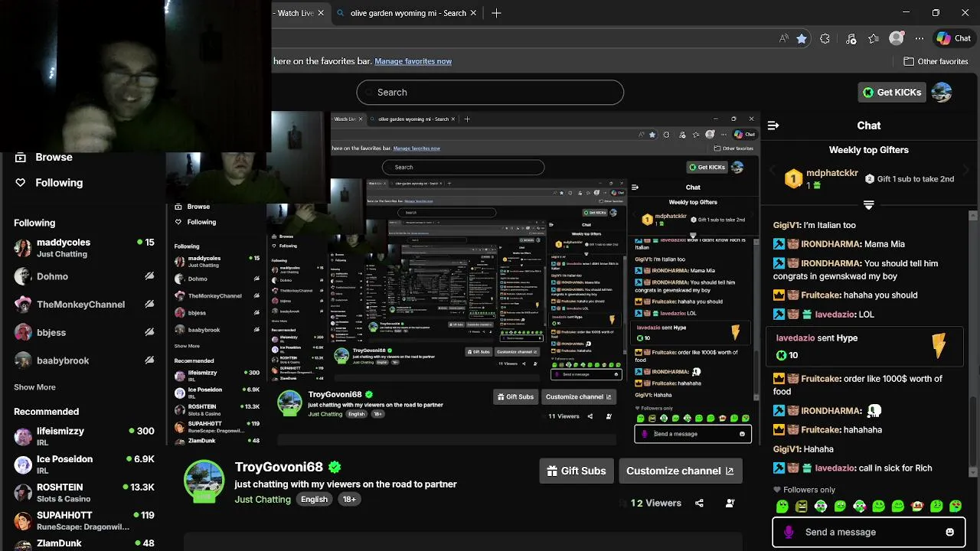Open the Favorites list star icon
The image size is (980, 551).
tap(874, 38)
